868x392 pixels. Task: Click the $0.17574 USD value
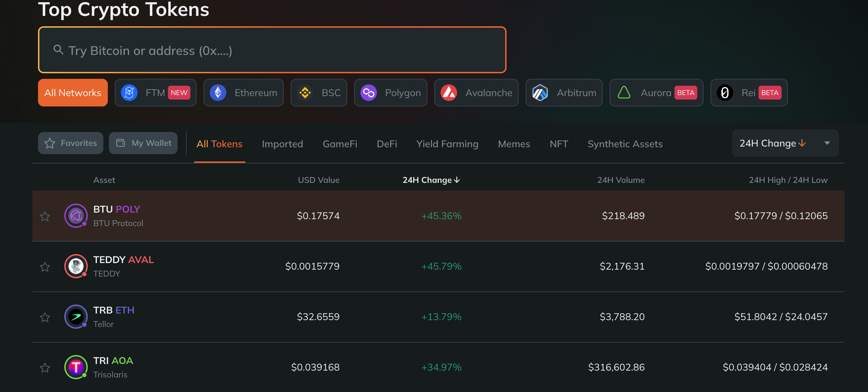pos(318,216)
